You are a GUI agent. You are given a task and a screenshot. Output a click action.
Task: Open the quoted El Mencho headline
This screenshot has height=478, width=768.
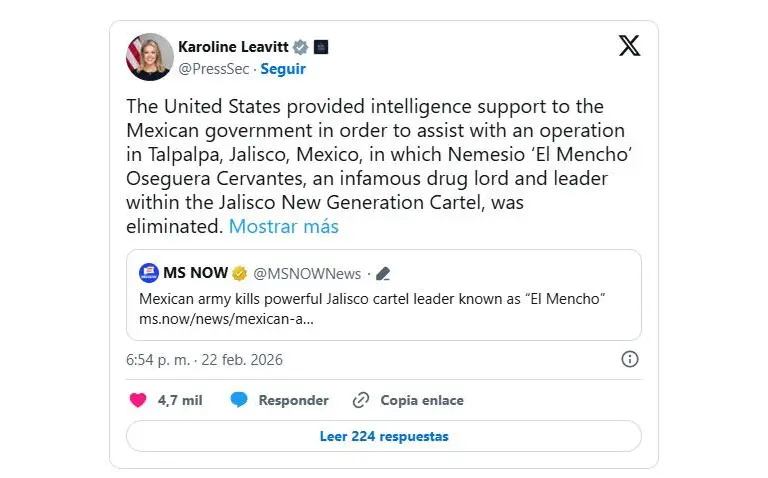(x=373, y=299)
